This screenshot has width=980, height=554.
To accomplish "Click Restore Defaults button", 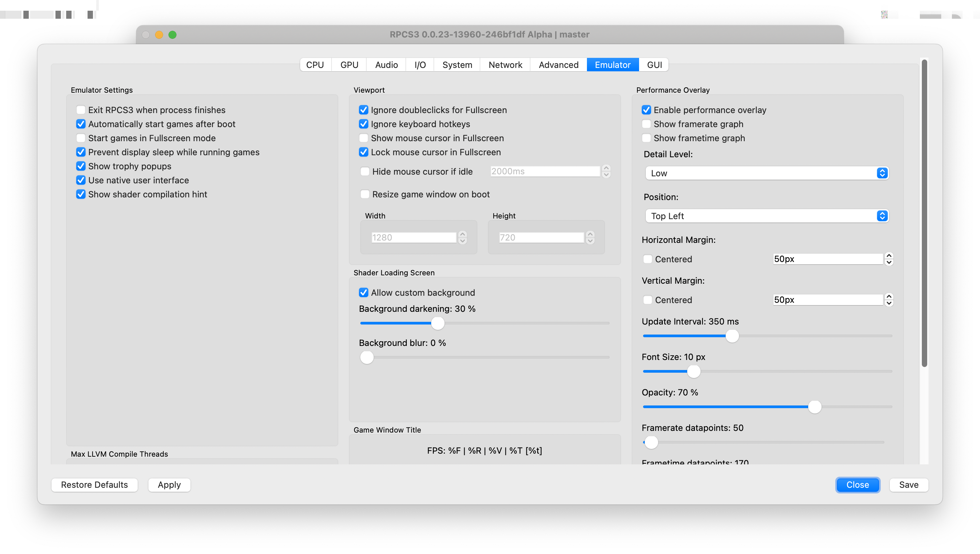I will [x=94, y=485].
